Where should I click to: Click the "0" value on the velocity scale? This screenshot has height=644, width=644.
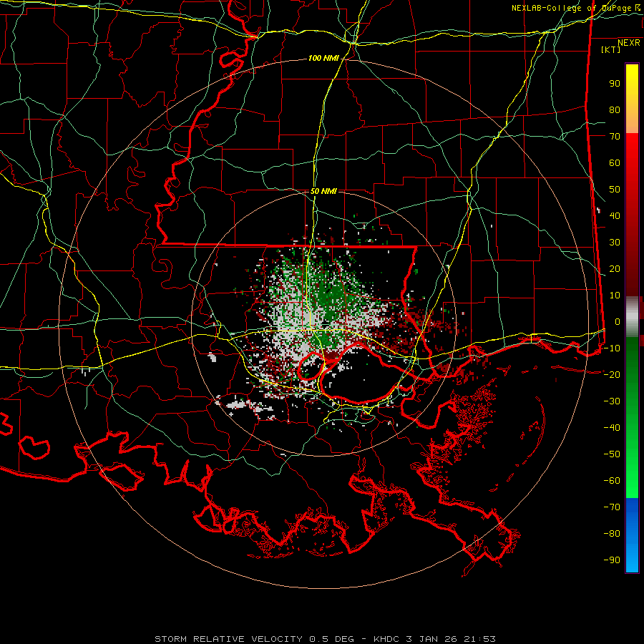click(x=618, y=322)
